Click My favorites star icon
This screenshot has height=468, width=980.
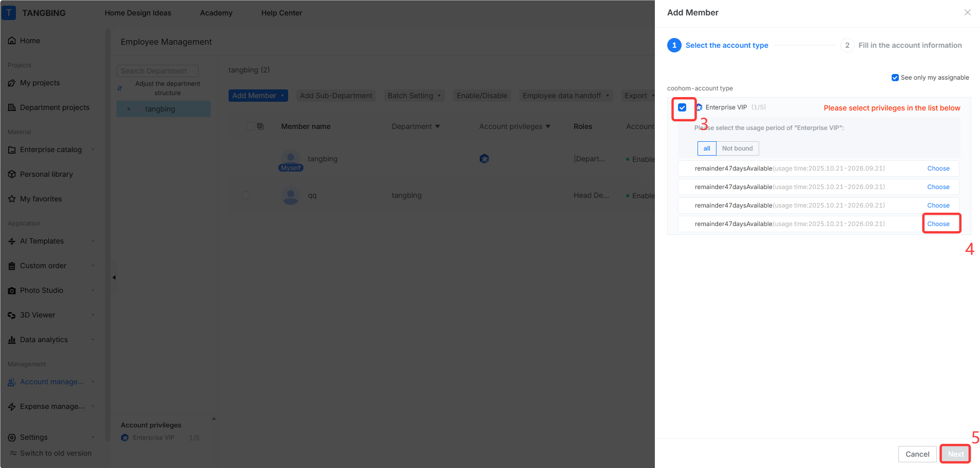(x=12, y=199)
